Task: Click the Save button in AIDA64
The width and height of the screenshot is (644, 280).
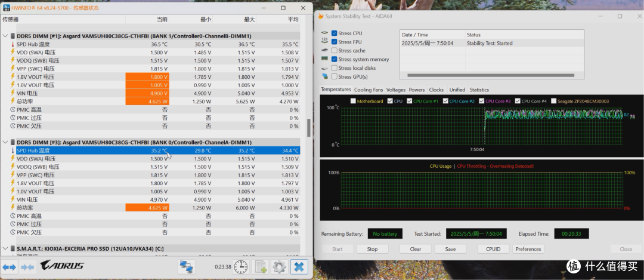Action: (x=450, y=249)
